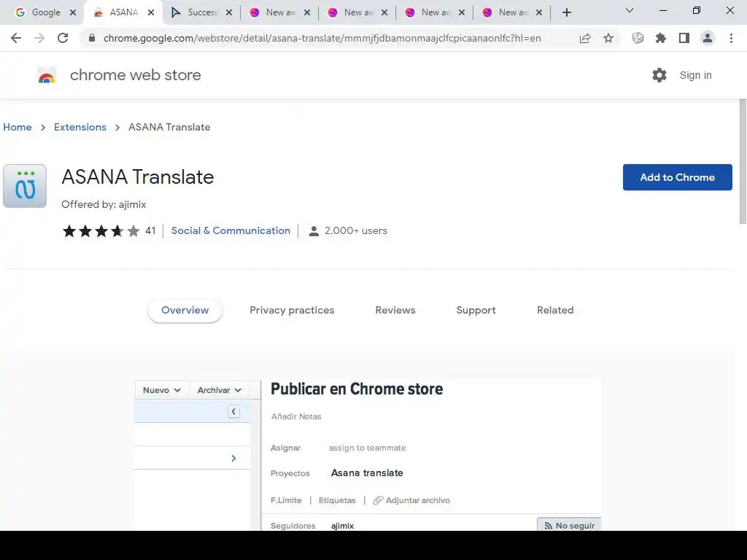Click the address bar URL
747x560 pixels.
click(322, 38)
